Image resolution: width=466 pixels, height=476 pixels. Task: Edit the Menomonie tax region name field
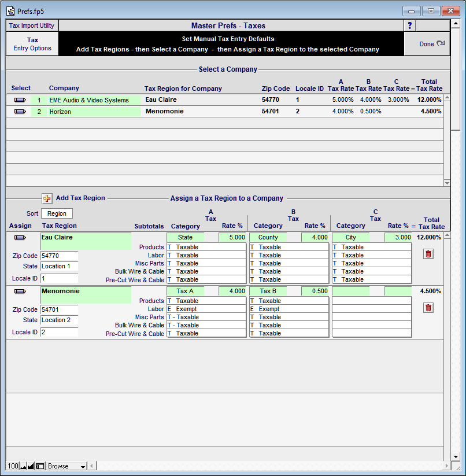[x=86, y=295]
